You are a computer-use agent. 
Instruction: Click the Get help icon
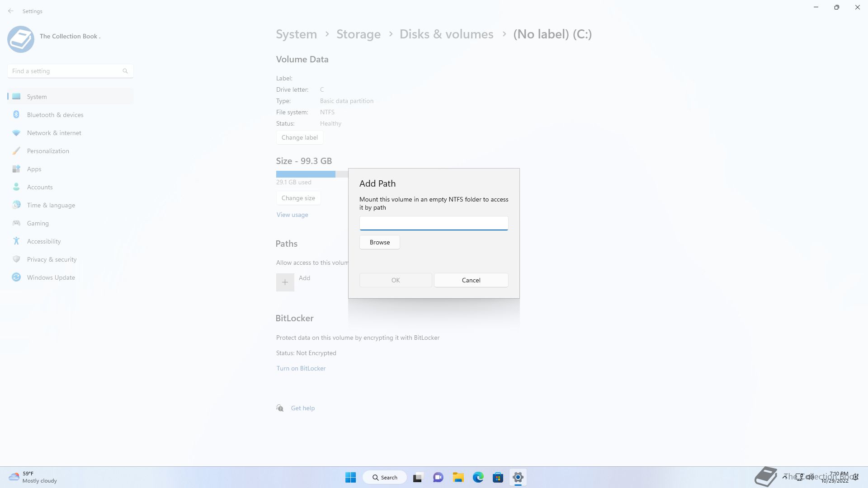280,408
